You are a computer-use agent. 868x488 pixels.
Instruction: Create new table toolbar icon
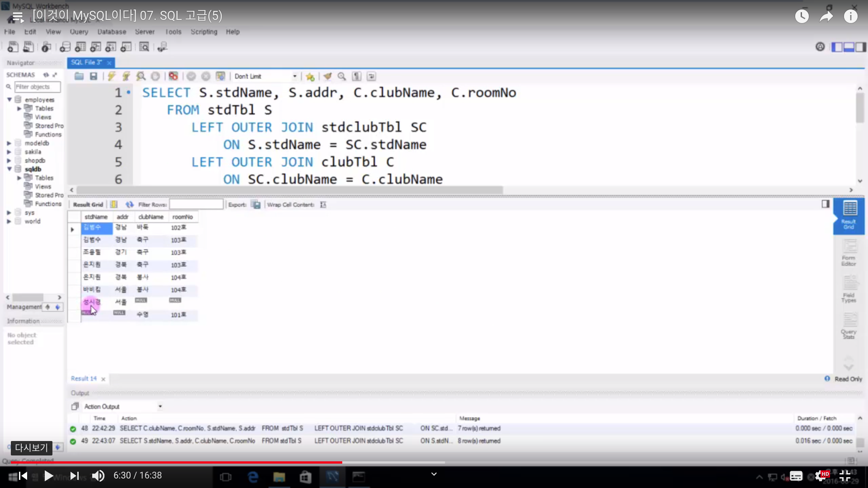tap(80, 47)
